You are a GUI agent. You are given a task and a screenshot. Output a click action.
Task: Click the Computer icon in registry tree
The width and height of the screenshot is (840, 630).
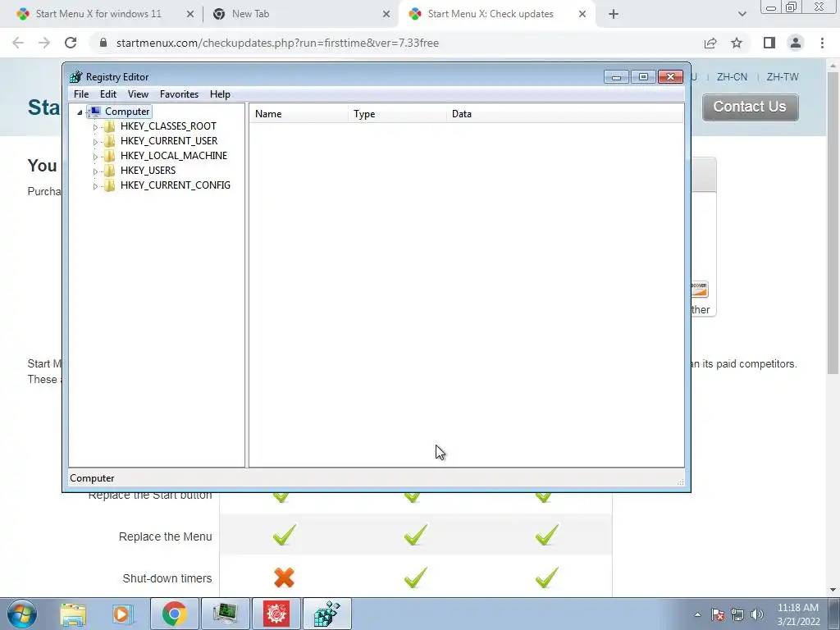coord(94,112)
